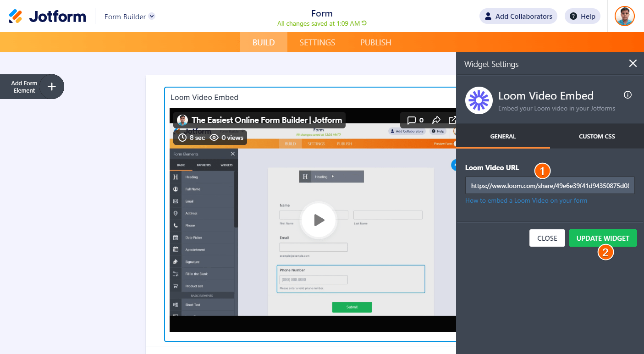Image resolution: width=644 pixels, height=354 pixels.
Task: Click the Loom Video Embed widget heading
Action: [546, 96]
